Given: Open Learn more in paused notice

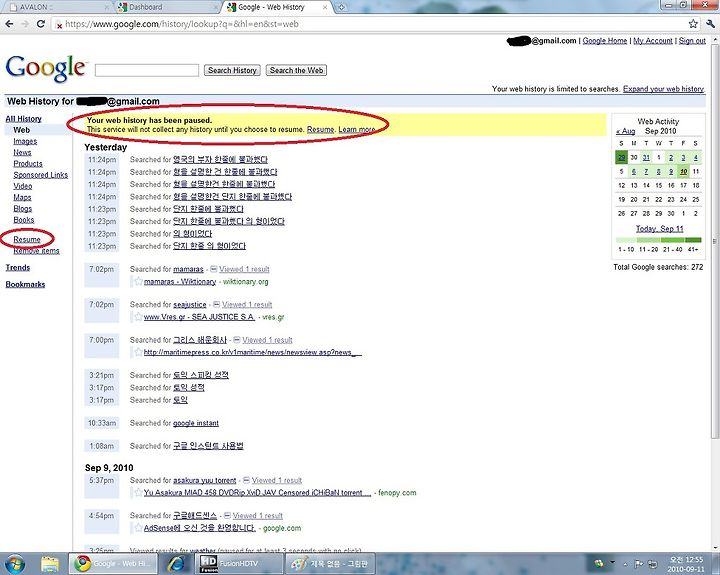Looking at the screenshot, I should click(357, 130).
